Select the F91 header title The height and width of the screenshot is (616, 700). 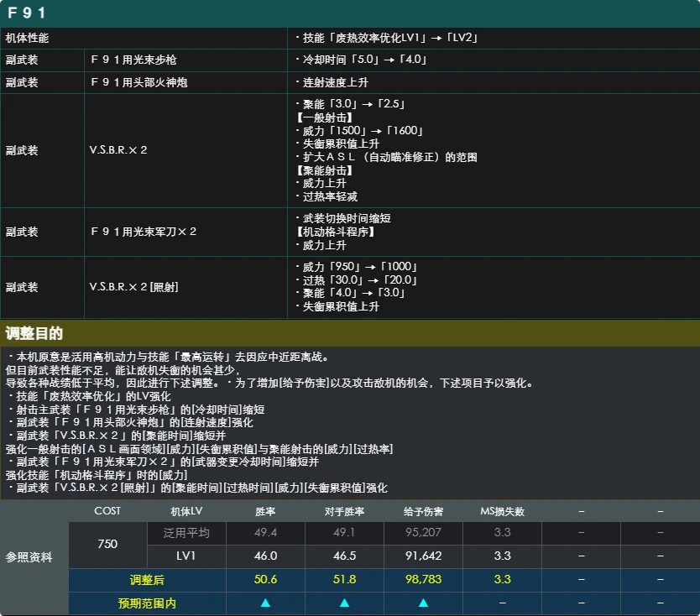coord(27,13)
